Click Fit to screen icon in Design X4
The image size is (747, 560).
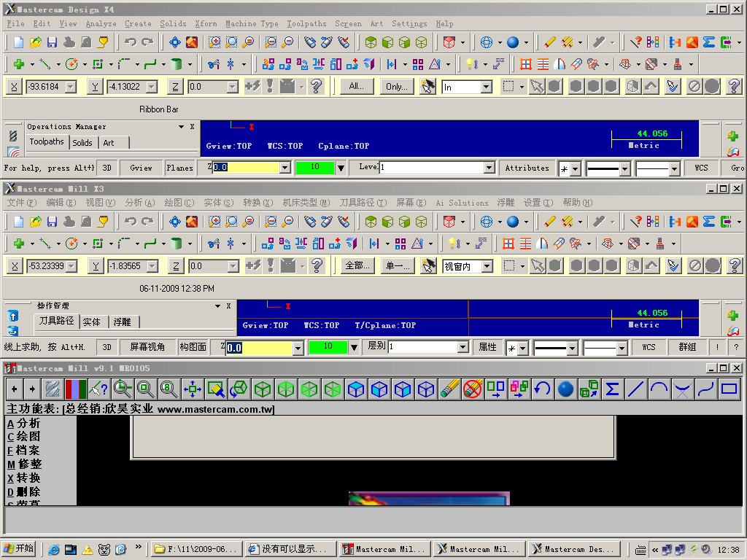coord(175,42)
